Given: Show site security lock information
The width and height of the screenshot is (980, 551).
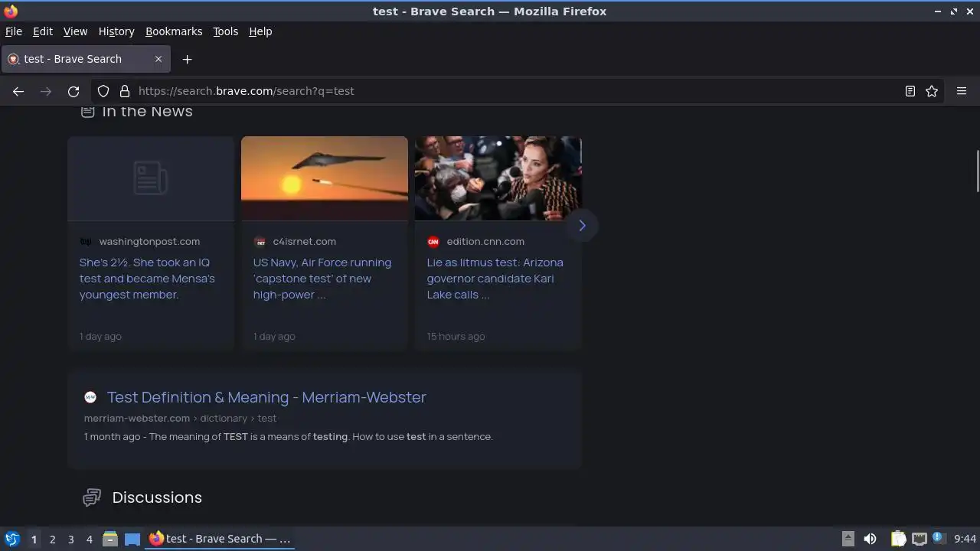Looking at the screenshot, I should pos(125,91).
